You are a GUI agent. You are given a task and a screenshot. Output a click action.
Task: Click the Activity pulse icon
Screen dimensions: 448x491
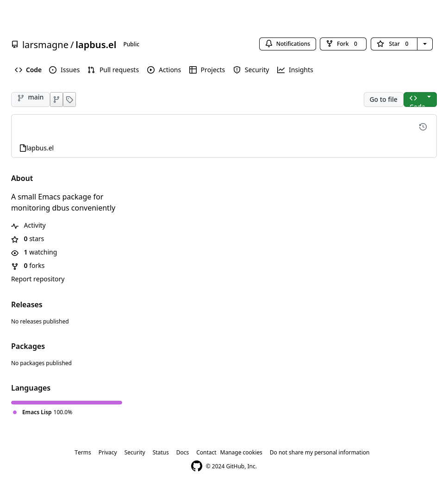coord(15,226)
